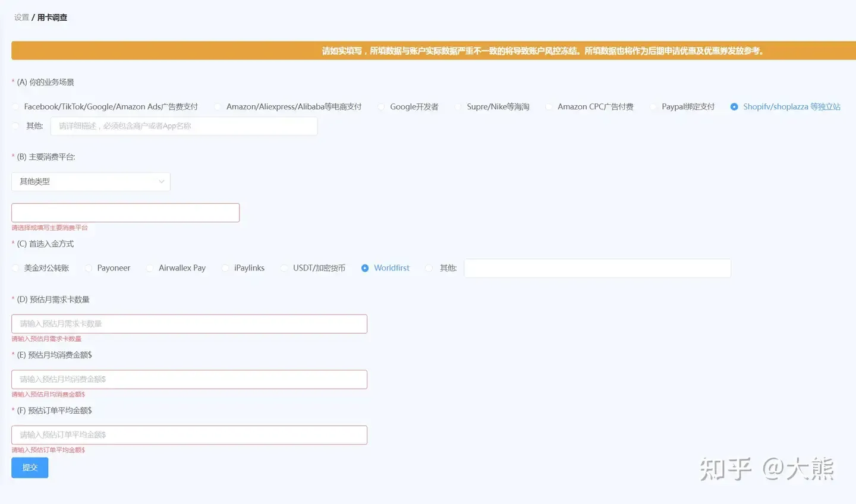Screen dimensions: 856x504
Task: Choose Payoneer as deposit method
Action: pos(89,268)
